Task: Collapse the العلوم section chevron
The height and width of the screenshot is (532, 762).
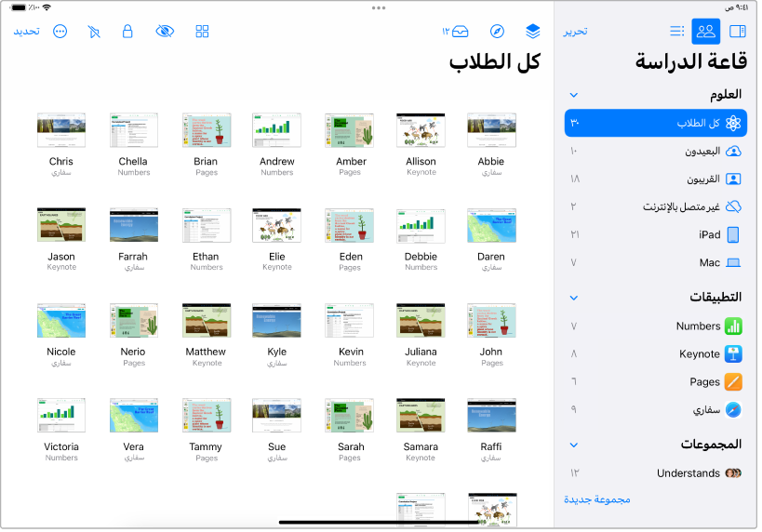Action: (573, 95)
